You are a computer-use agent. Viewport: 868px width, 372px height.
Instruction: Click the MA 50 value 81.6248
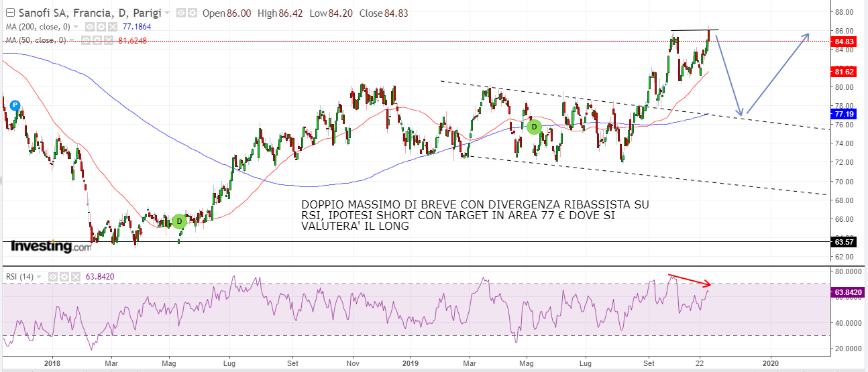click(133, 40)
